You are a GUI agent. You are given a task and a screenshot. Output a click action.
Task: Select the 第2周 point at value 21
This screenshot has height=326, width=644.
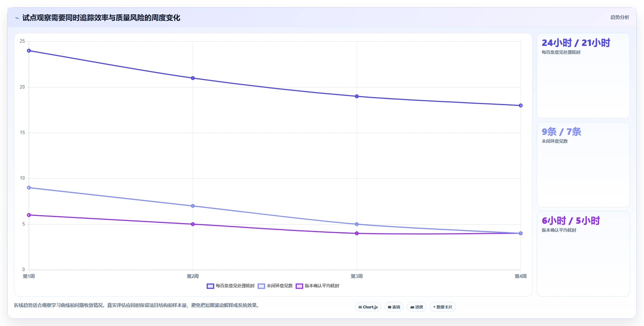193,78
